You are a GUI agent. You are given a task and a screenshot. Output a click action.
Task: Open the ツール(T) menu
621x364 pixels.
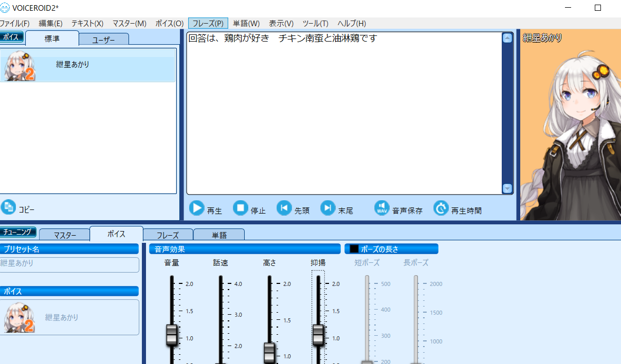[x=316, y=24]
